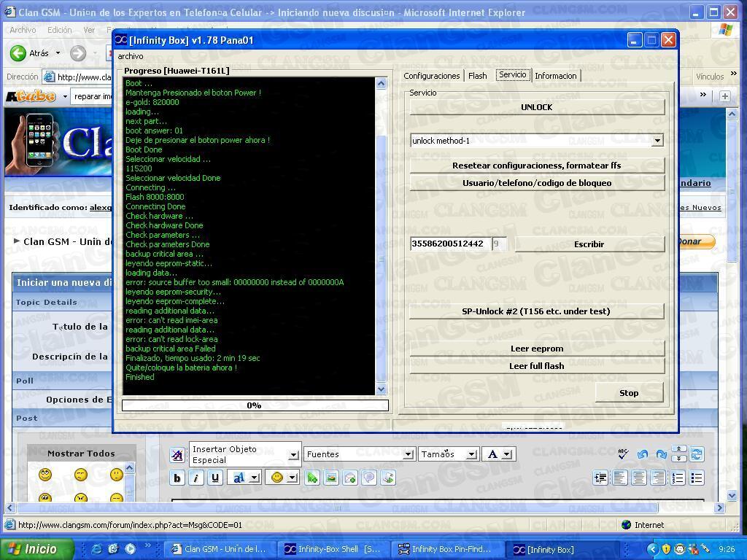Switch to the Informacion tab
The image size is (747, 560).
pyautogui.click(x=556, y=76)
